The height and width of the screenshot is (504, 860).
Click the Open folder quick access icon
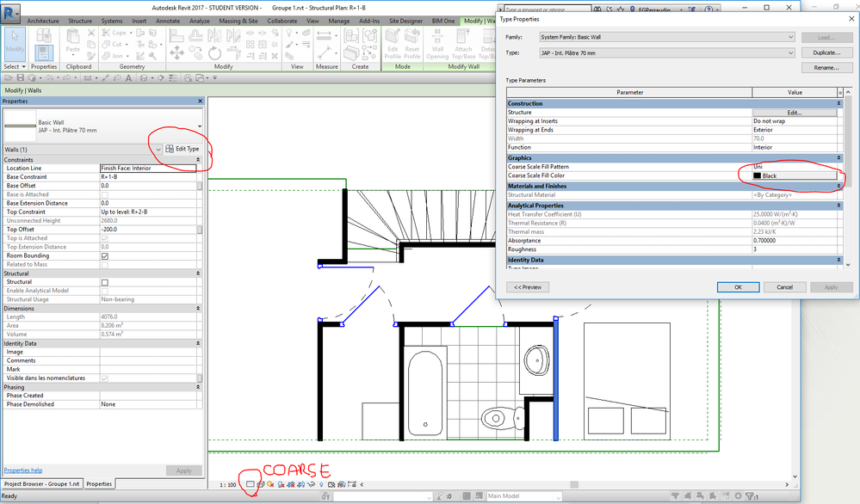(9, 77)
